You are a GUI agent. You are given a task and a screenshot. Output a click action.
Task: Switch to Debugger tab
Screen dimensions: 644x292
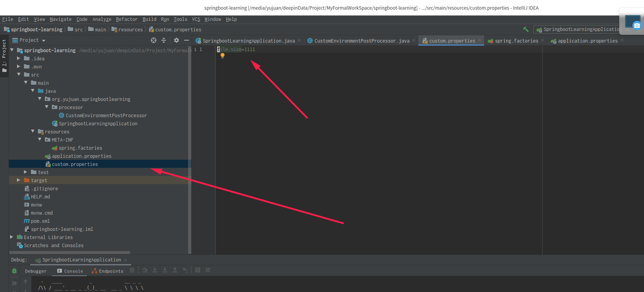pos(36,271)
